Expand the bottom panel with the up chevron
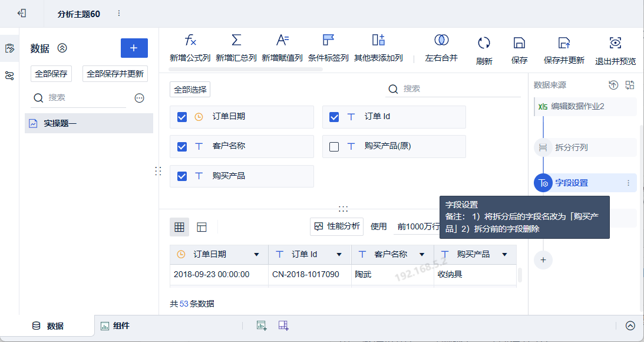Viewport: 644px width, 342px height. [x=630, y=326]
